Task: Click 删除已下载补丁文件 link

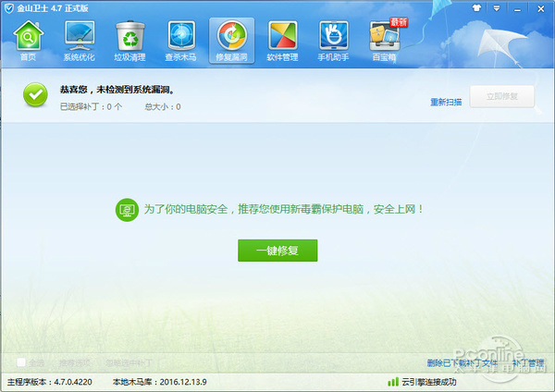Action: tap(462, 362)
